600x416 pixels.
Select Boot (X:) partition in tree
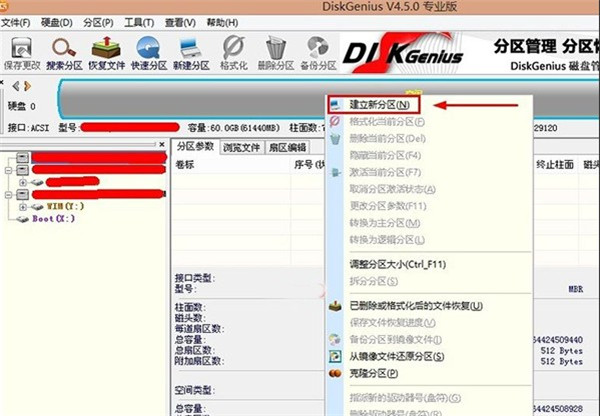[53, 219]
